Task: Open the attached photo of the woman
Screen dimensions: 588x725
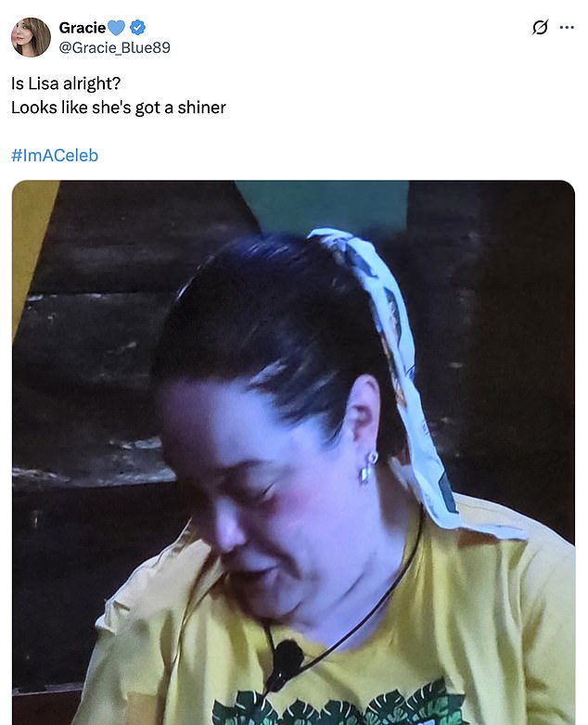Action: tap(293, 452)
